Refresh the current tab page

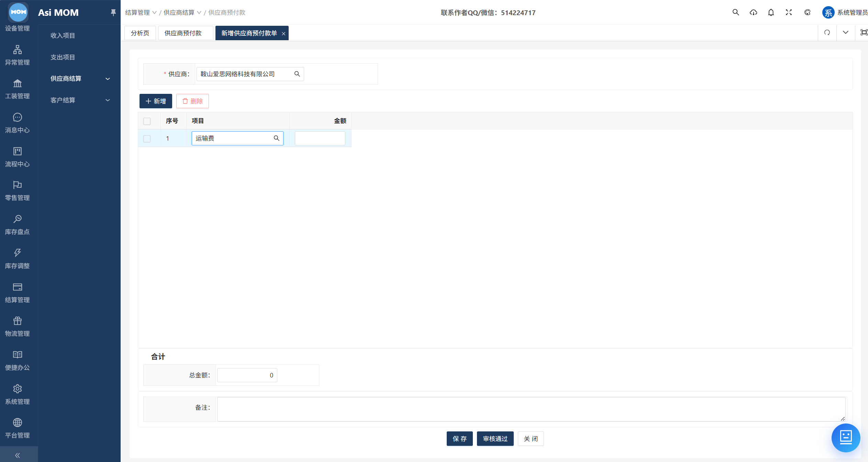click(x=827, y=33)
